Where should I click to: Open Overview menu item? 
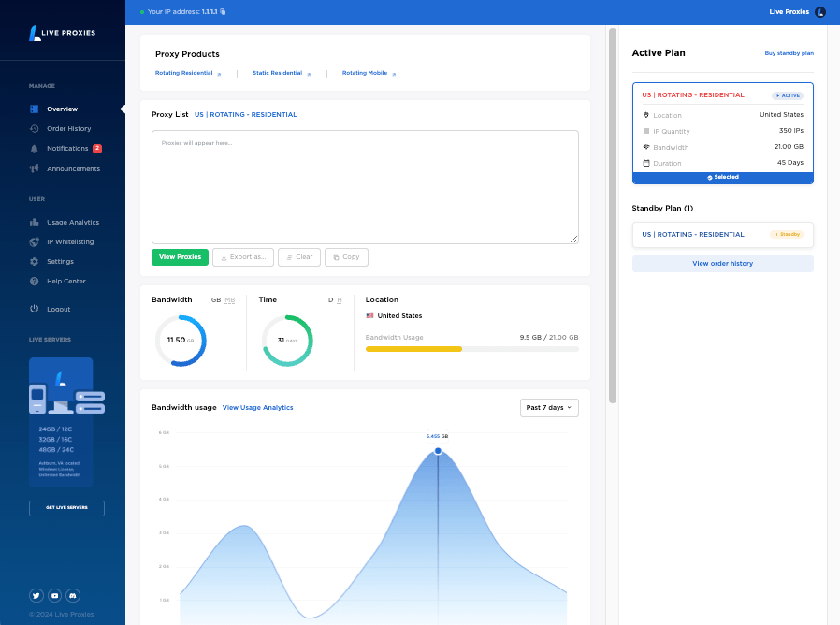coord(62,109)
